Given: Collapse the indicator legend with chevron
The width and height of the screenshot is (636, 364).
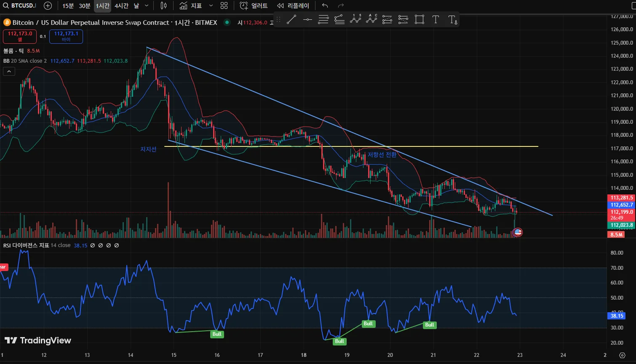Looking at the screenshot, I should tap(9, 72).
